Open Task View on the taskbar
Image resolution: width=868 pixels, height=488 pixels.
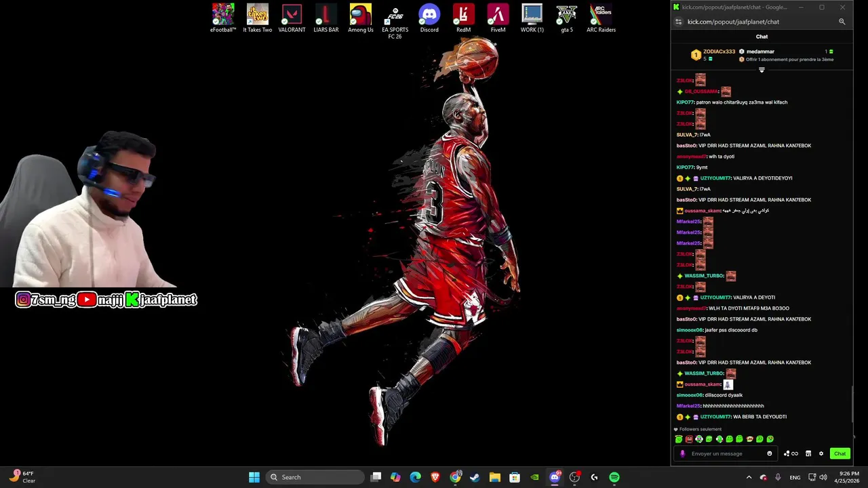(376, 477)
